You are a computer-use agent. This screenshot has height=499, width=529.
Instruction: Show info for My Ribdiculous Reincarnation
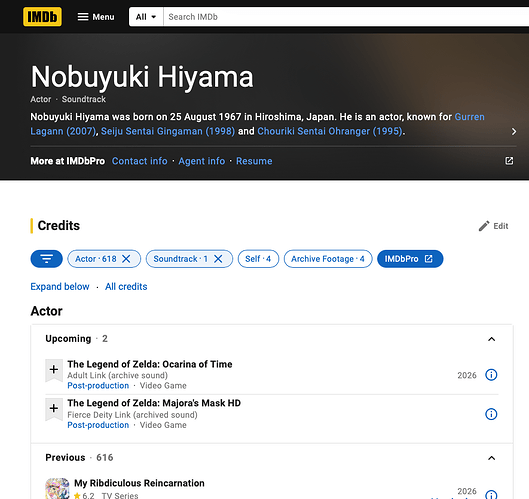point(491,495)
